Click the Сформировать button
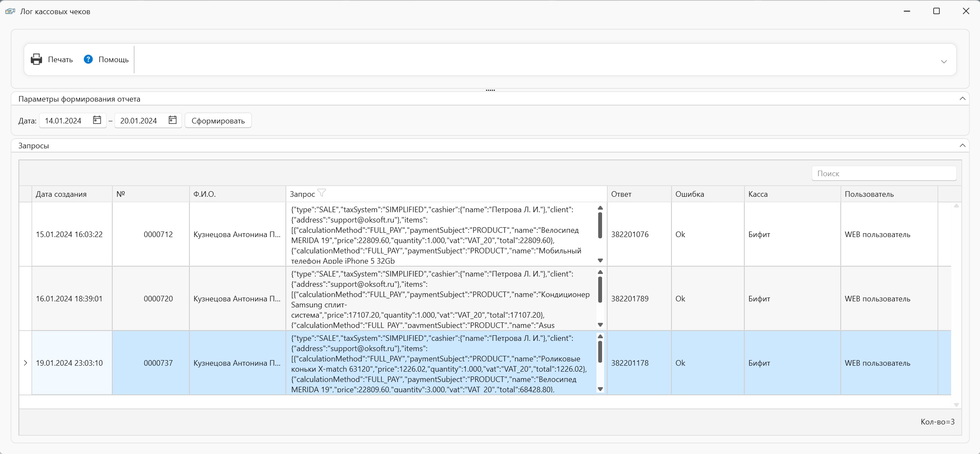 coord(218,120)
